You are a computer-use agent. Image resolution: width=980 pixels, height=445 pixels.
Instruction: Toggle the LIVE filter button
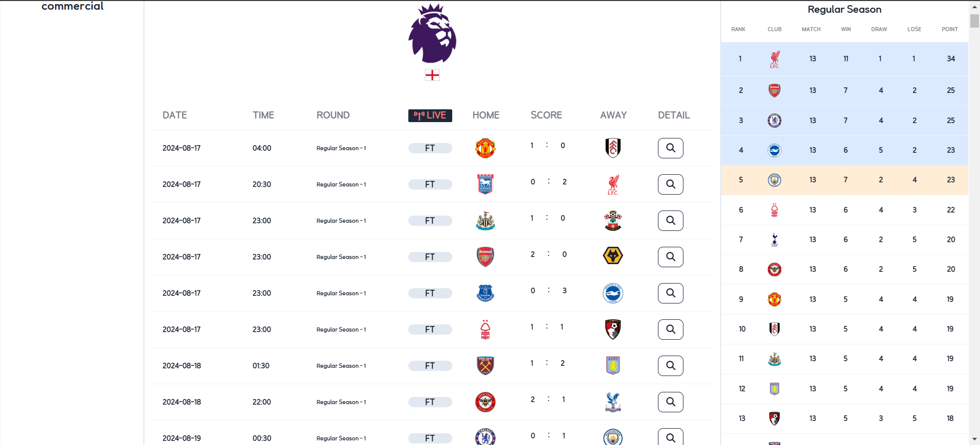coord(430,115)
